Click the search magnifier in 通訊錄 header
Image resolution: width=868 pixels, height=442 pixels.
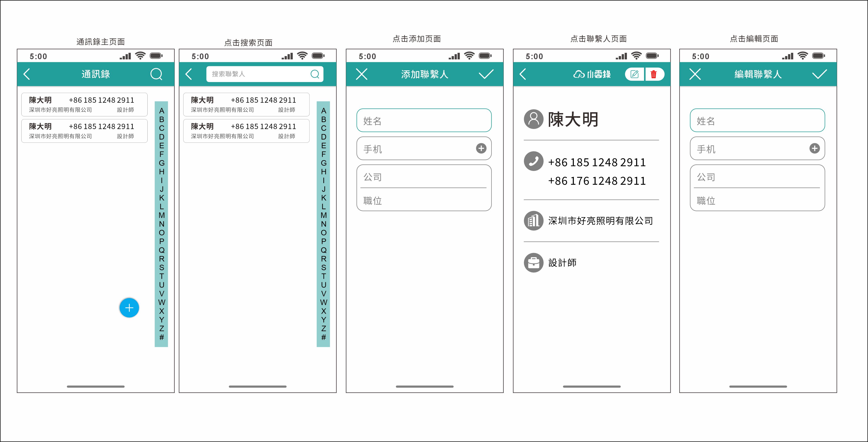(x=156, y=74)
